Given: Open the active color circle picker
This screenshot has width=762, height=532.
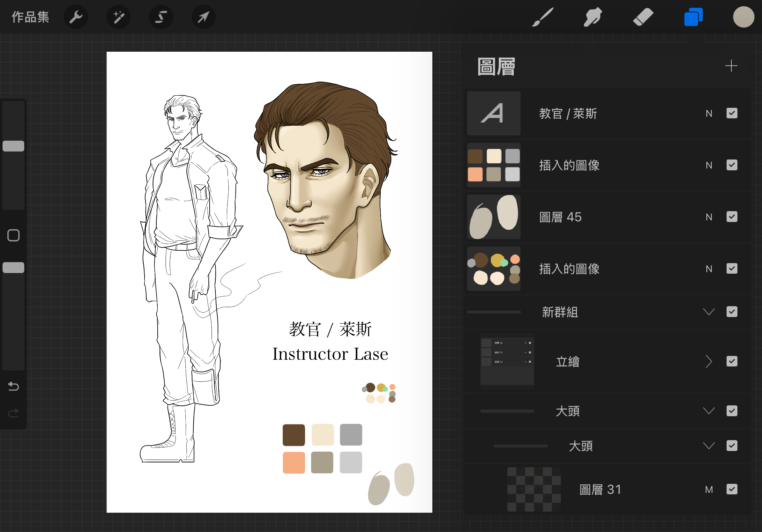Looking at the screenshot, I should tap(743, 17).
